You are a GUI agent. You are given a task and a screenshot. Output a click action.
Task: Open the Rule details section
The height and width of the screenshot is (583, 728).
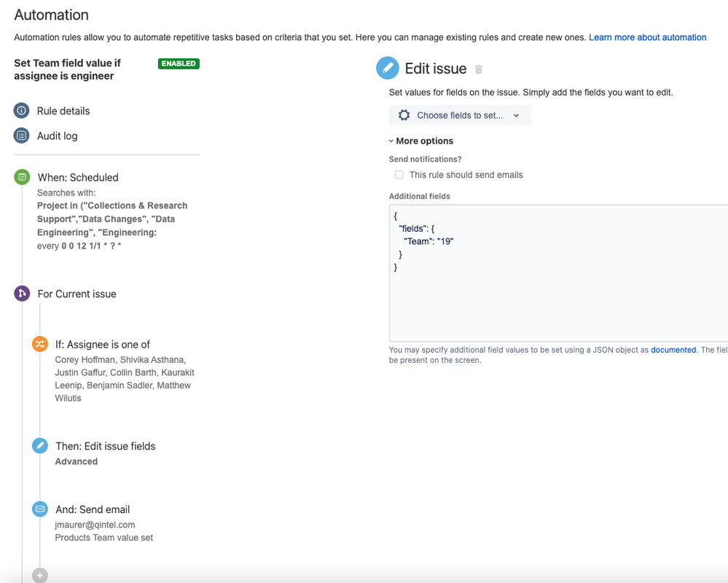[63, 111]
